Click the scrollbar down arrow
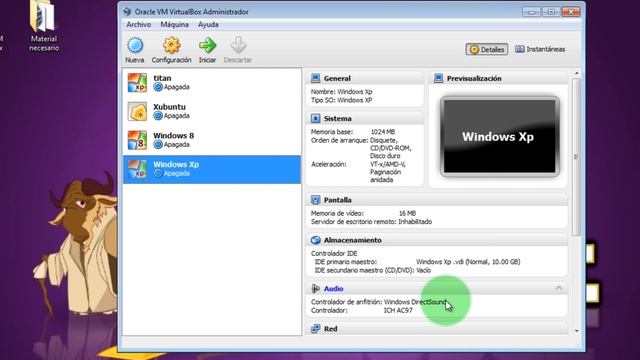This screenshot has width=640, height=360. [576, 331]
